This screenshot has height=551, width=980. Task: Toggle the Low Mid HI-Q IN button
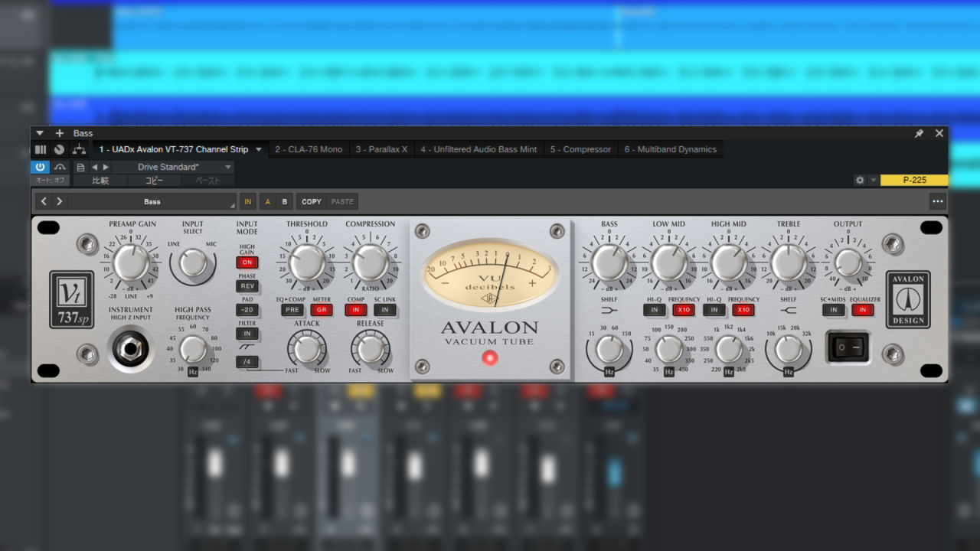pyautogui.click(x=654, y=310)
